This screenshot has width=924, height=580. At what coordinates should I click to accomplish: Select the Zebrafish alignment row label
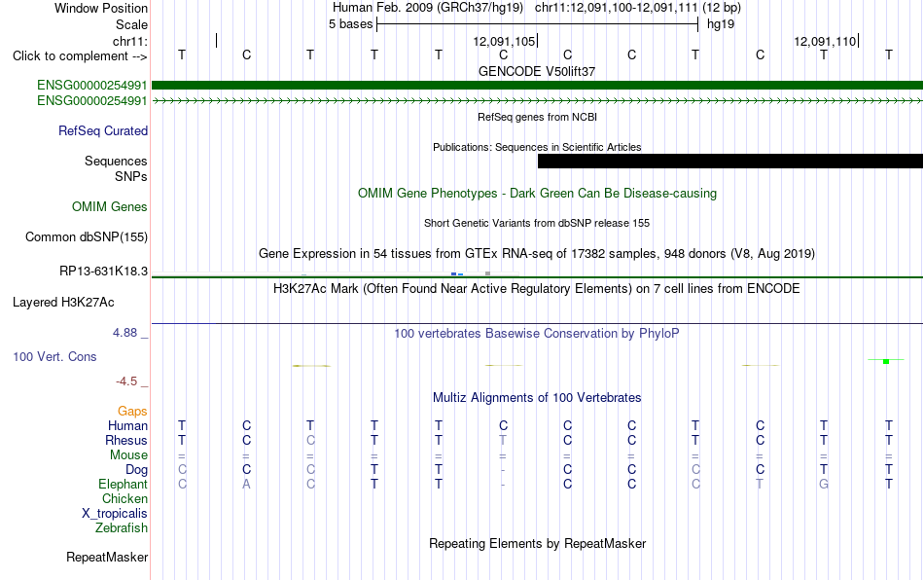pos(122,527)
